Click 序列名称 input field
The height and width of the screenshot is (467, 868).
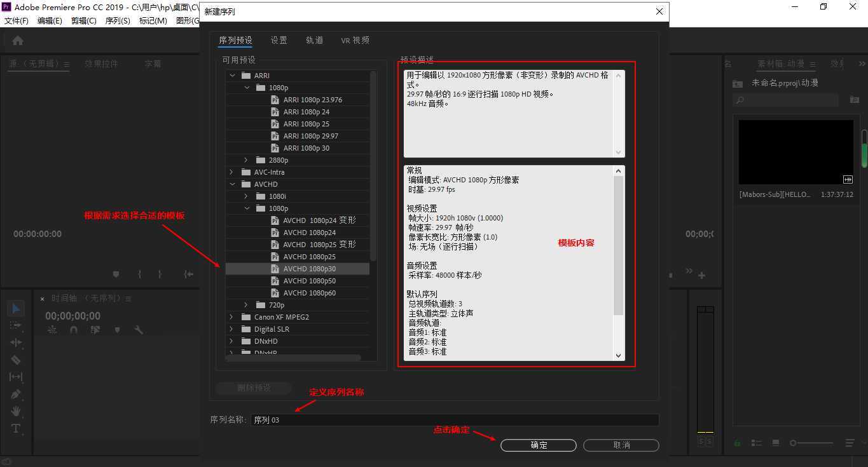[455, 420]
